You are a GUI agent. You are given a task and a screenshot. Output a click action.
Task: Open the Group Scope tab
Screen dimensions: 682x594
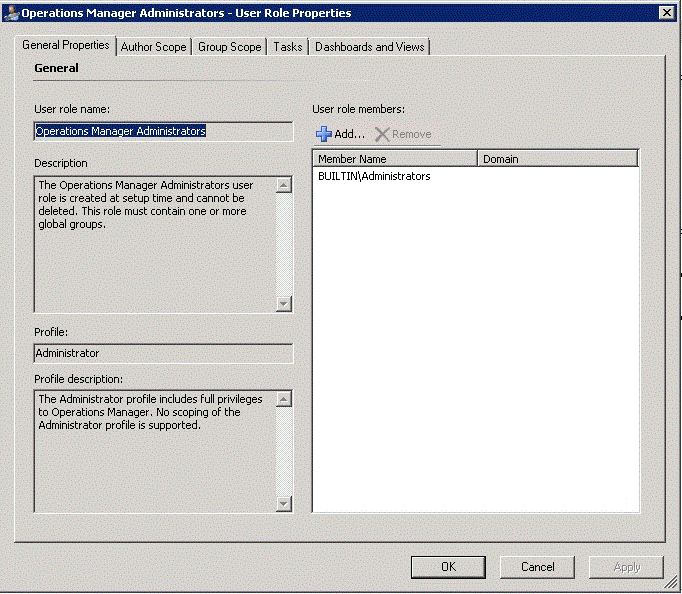[x=230, y=47]
